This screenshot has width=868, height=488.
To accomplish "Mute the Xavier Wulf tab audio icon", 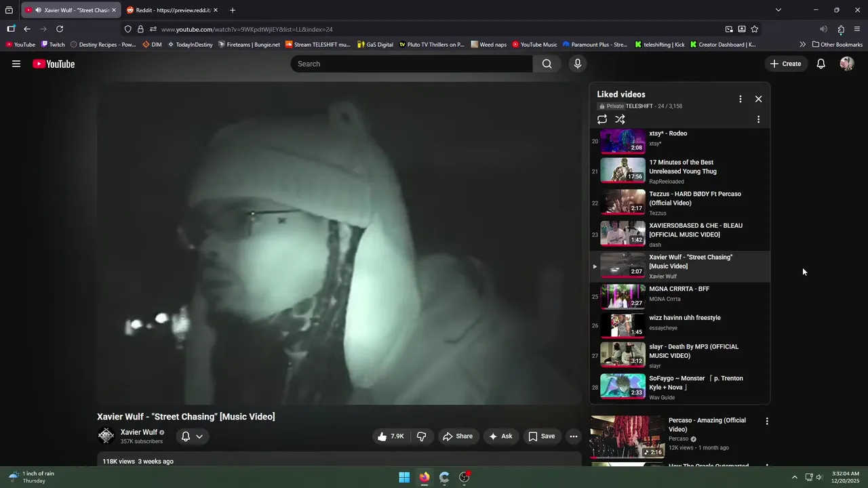I will (38, 10).
